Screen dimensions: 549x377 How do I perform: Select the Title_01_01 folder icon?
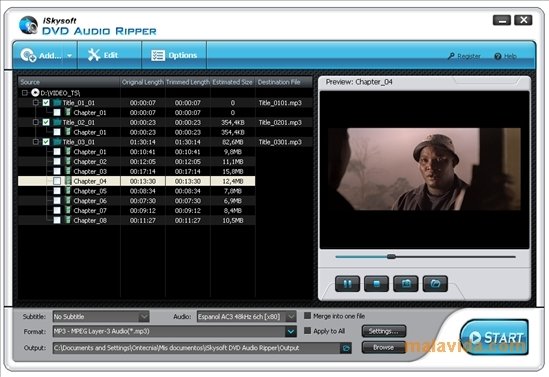(57, 103)
